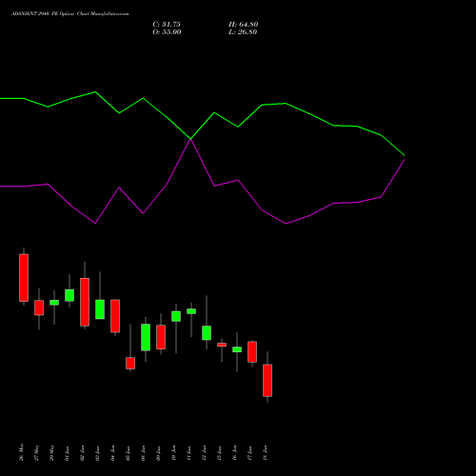Click the tall red candlestick for 26 May
Image resolution: width=476 pixels, height=476 pixels.
[x=24, y=278]
